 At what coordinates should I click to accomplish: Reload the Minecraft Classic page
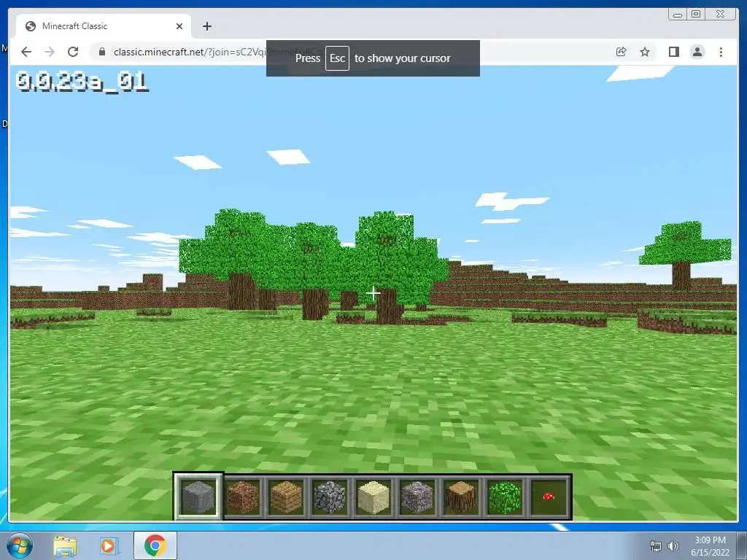(x=73, y=52)
